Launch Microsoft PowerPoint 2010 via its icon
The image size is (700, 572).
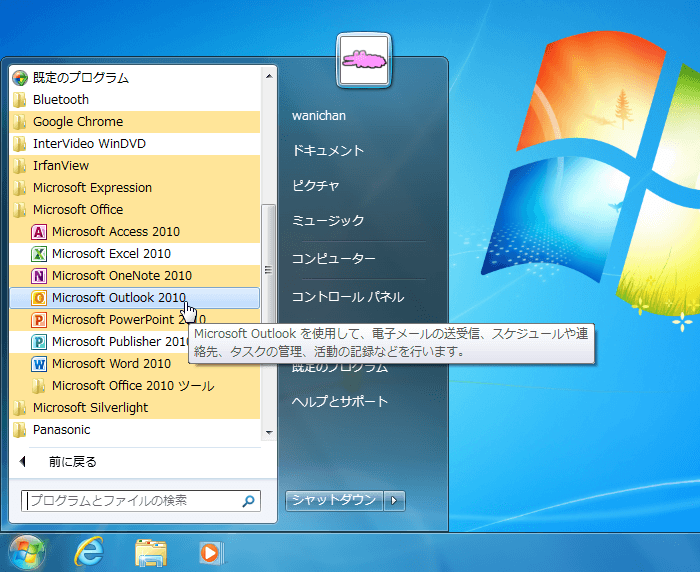point(39,320)
